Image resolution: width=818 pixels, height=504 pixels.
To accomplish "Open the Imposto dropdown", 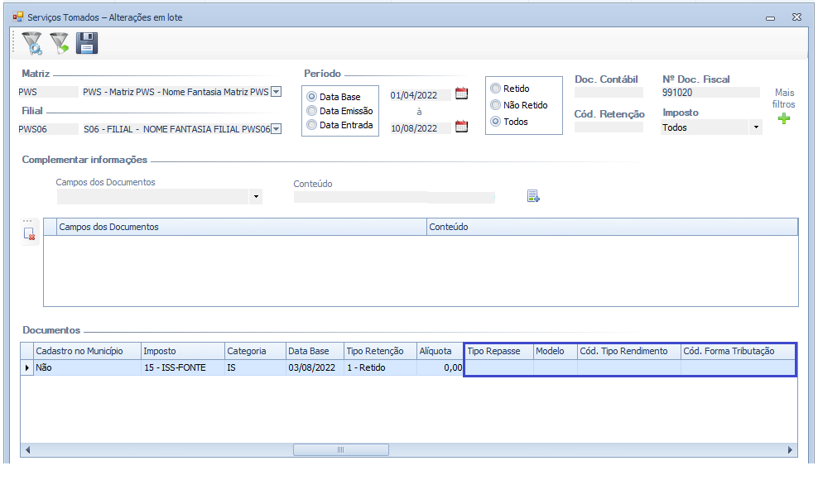I will pos(755,127).
